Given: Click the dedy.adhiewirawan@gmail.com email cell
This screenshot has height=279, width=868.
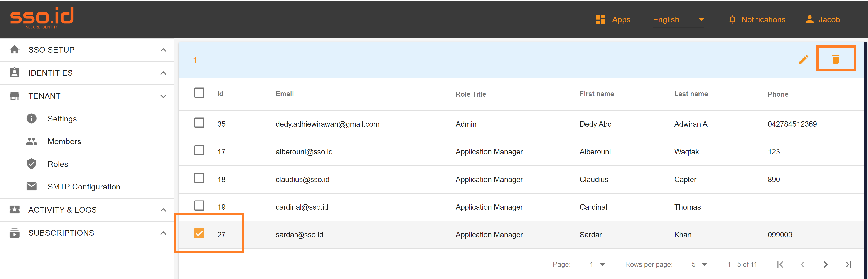Looking at the screenshot, I should (x=327, y=124).
